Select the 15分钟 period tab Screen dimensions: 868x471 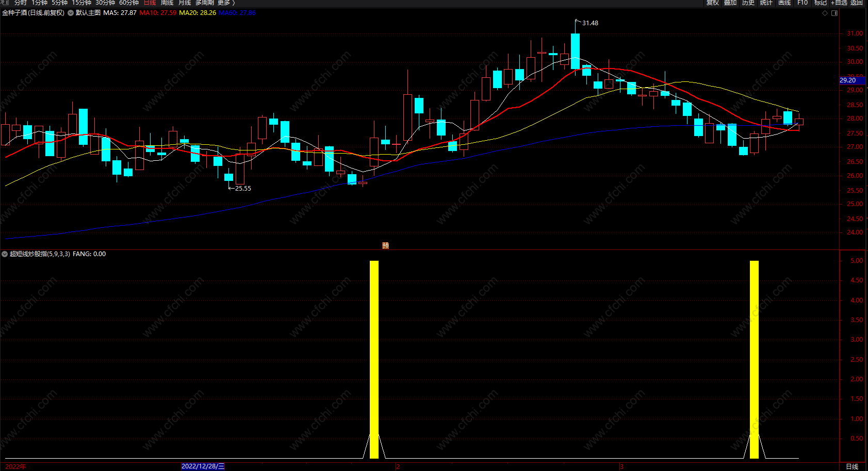click(x=81, y=3)
